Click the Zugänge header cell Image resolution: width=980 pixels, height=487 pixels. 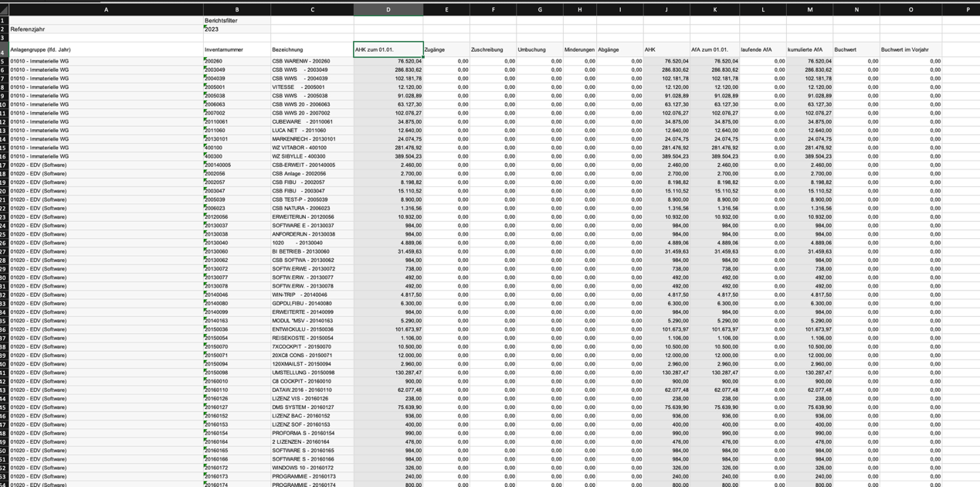(446, 49)
